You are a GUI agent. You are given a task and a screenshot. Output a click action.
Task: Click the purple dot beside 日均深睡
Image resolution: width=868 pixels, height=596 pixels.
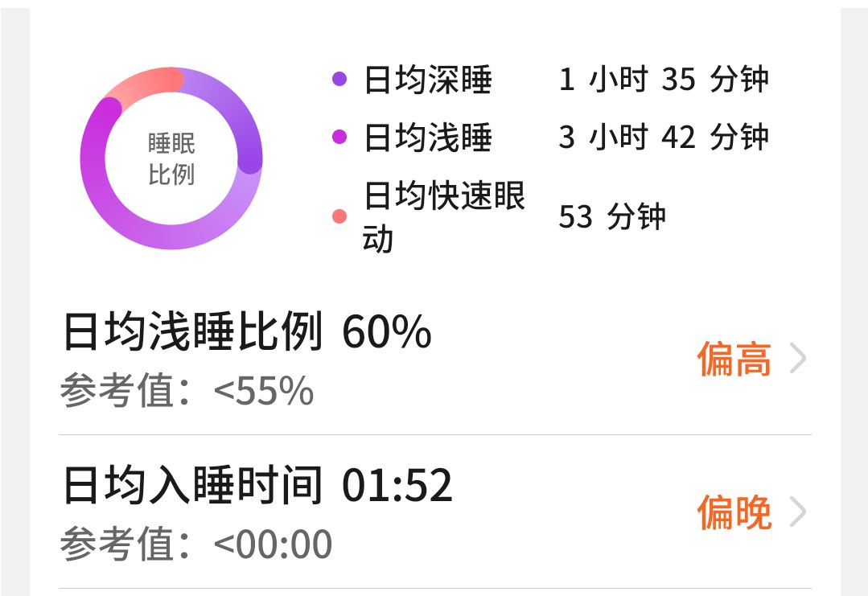pos(339,79)
